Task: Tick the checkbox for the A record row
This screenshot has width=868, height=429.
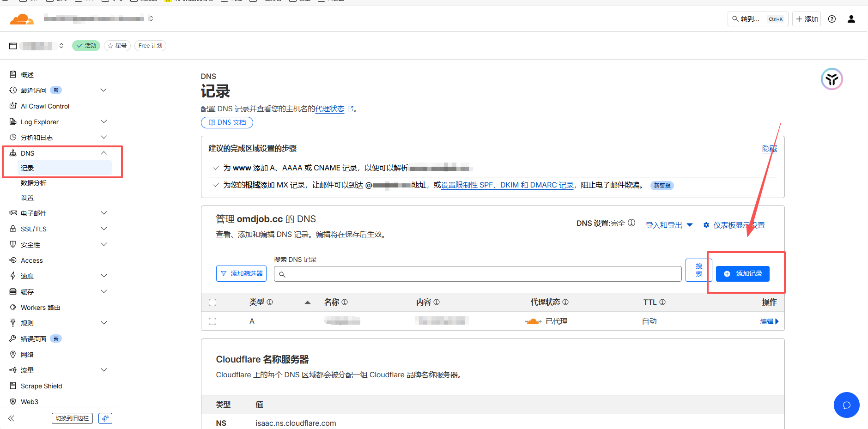Action: coord(212,321)
